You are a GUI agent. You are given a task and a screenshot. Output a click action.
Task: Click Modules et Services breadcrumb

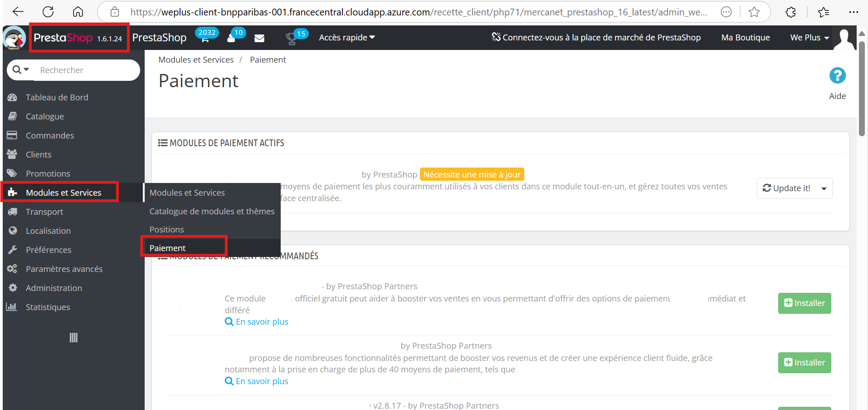tap(196, 59)
